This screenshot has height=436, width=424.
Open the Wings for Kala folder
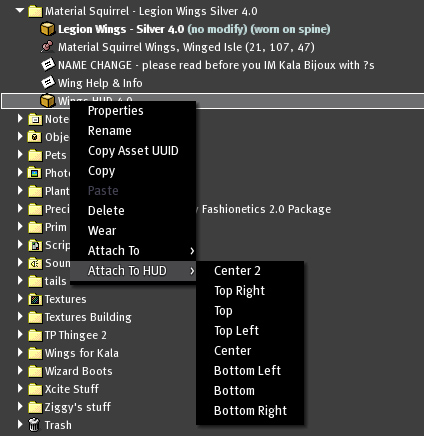(81, 353)
